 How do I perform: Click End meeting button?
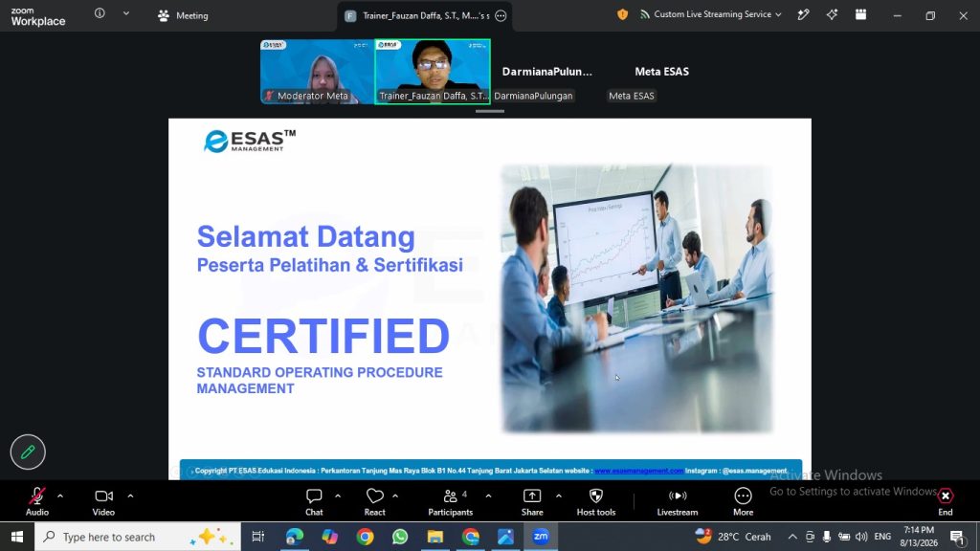pyautogui.click(x=945, y=501)
